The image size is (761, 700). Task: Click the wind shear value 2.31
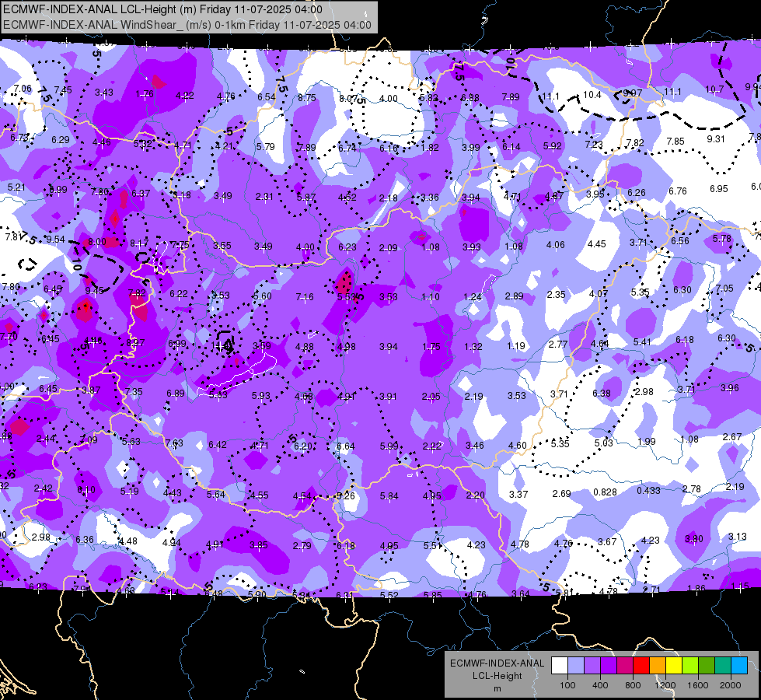point(264,196)
